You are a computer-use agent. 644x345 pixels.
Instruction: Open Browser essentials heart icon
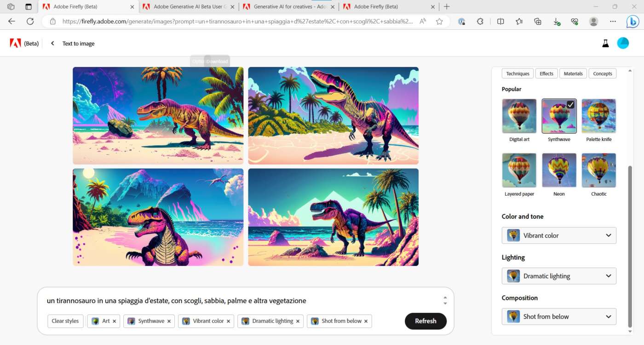pos(574,21)
